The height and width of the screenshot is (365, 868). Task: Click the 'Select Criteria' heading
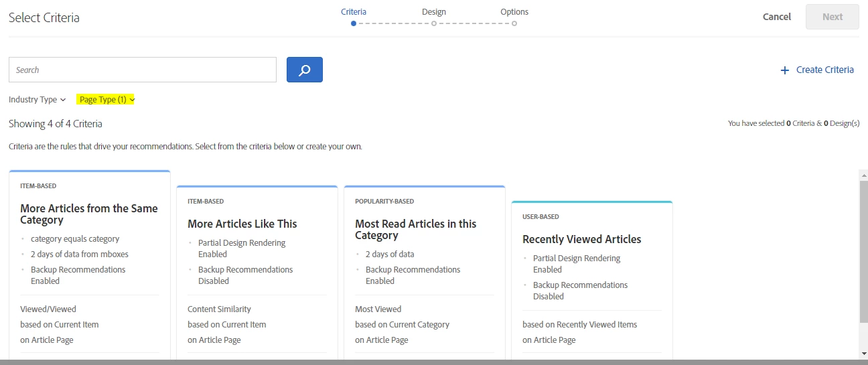tap(44, 18)
